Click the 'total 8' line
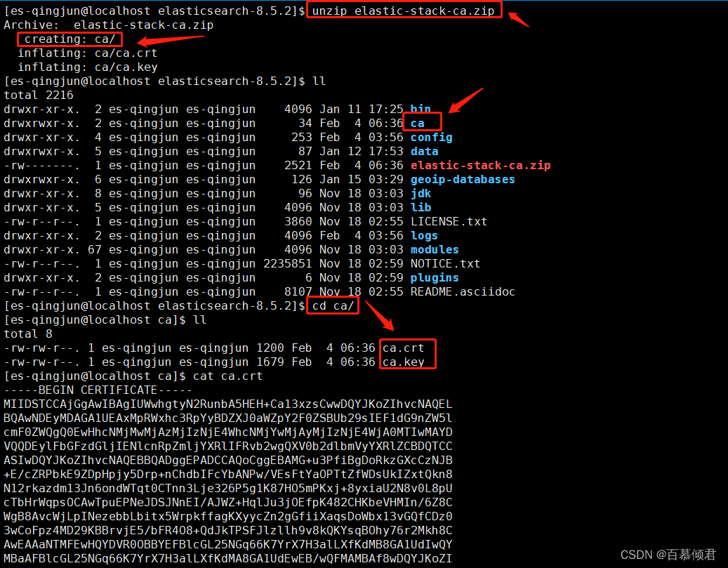 click(x=28, y=334)
